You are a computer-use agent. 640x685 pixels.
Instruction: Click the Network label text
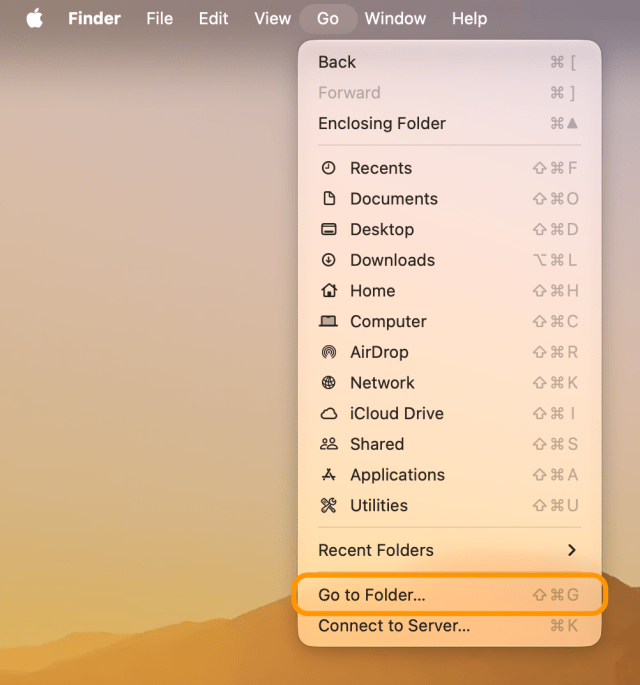[382, 383]
